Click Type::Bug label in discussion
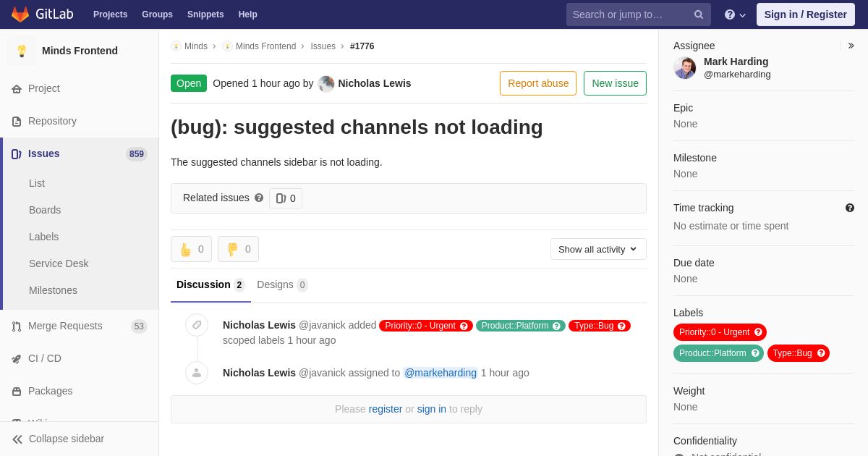The width and height of the screenshot is (868, 456). click(x=600, y=326)
